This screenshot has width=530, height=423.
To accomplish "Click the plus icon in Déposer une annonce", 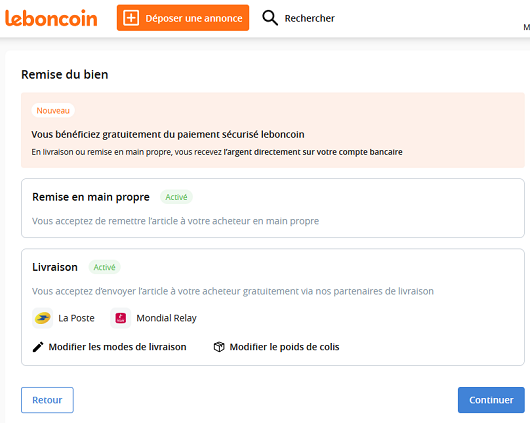I will pyautogui.click(x=131, y=18).
